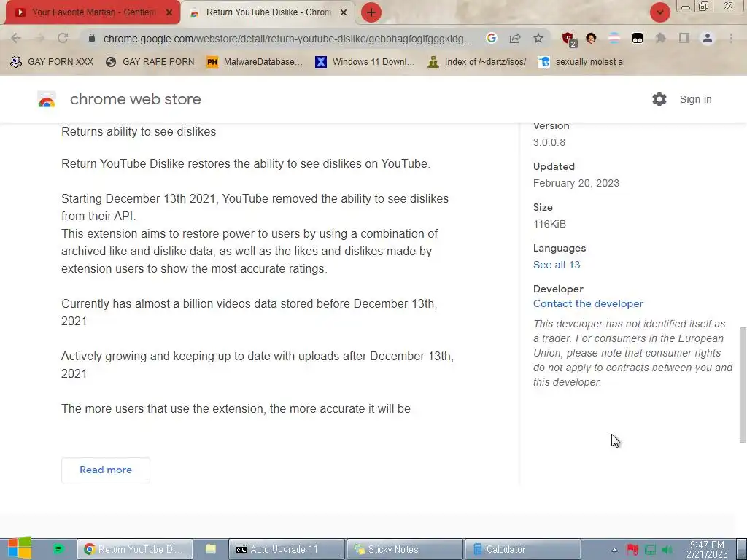The image size is (747, 560).
Task: Click the green chat icon on taskbar
Action: coord(58,549)
